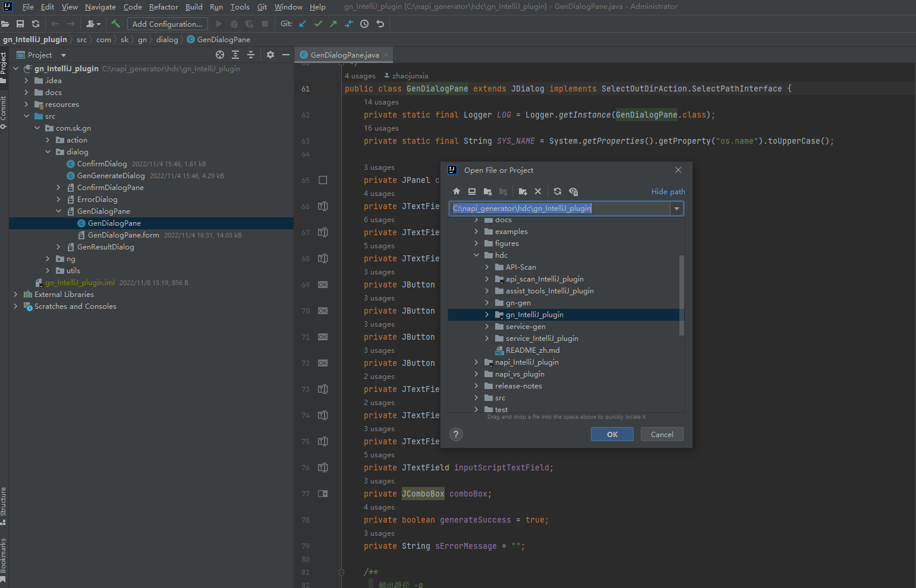This screenshot has height=588, width=916.
Task: Click the Git Rollback icon
Action: 380,24
